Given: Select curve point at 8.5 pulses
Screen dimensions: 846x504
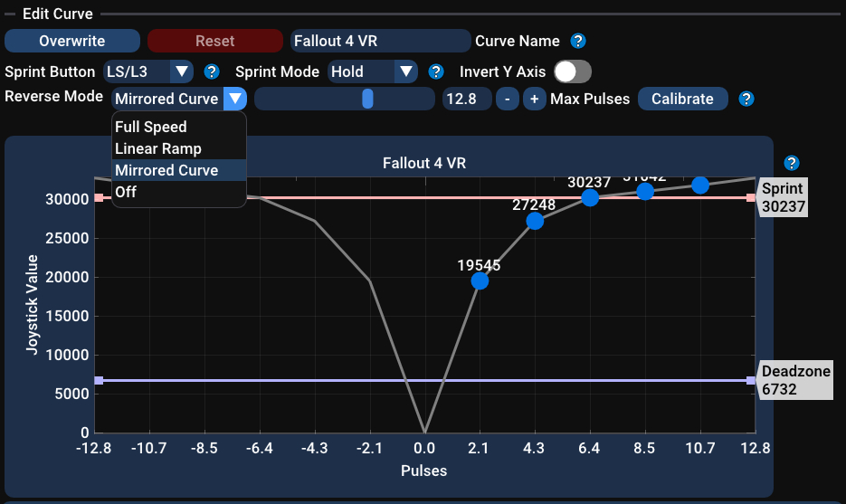Looking at the screenshot, I should tap(645, 191).
